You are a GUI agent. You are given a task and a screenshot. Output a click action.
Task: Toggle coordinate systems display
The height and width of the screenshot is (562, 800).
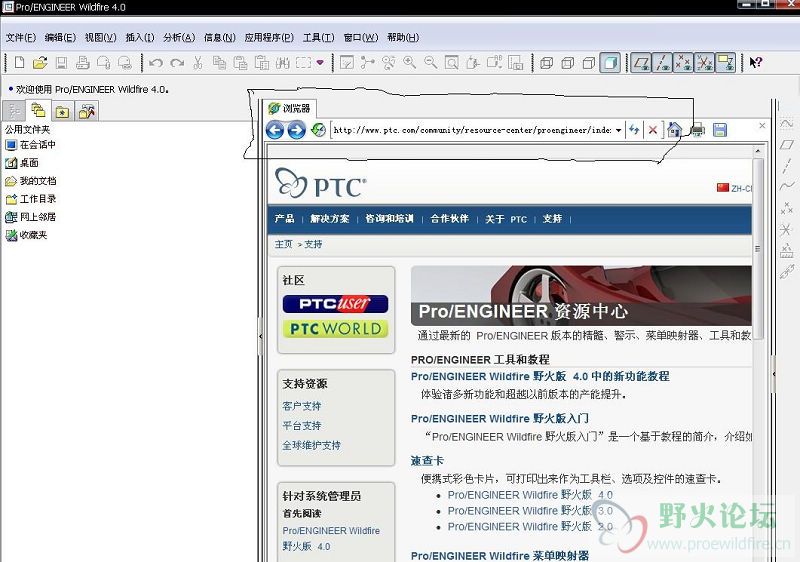(705, 63)
